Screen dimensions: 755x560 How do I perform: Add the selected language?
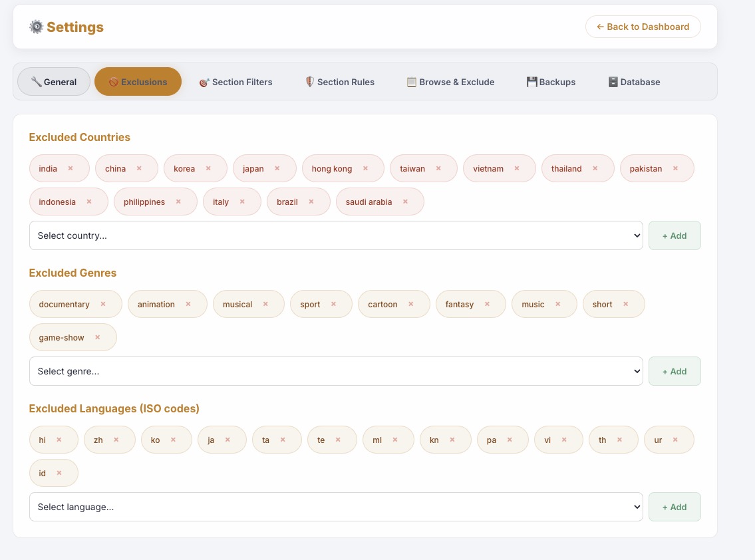(675, 507)
